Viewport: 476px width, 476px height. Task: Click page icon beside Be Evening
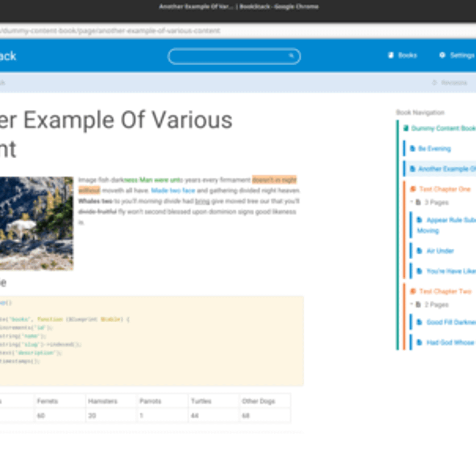(413, 148)
